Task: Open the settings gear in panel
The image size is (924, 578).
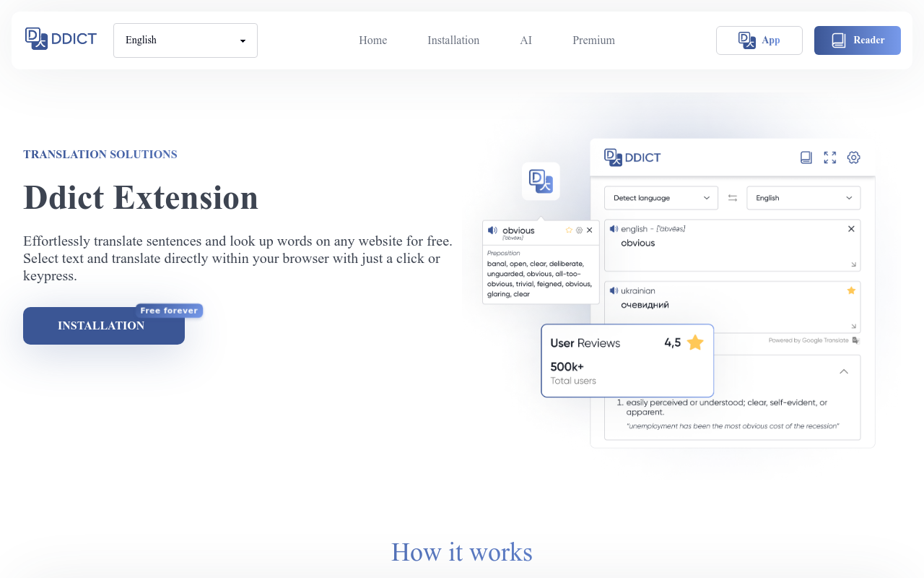Action: [x=854, y=158]
